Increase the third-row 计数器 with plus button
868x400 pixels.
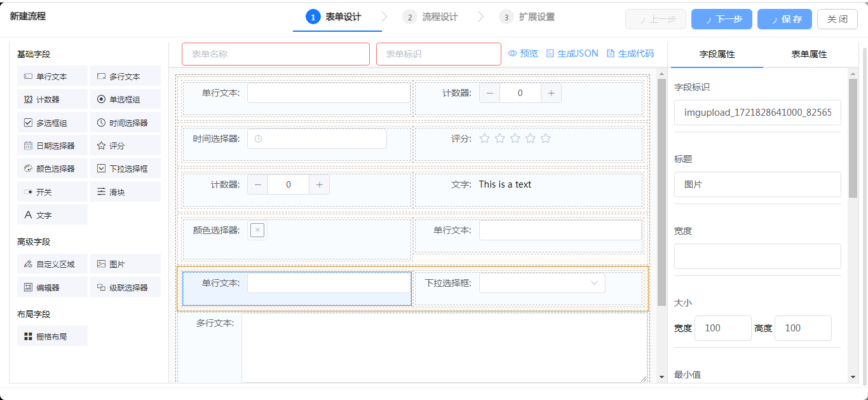tap(319, 184)
